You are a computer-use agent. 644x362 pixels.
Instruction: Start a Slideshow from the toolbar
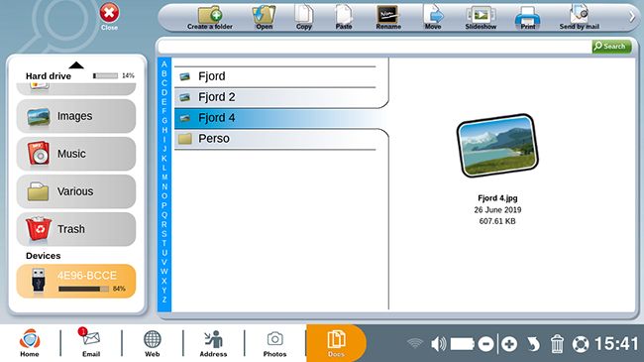(x=481, y=18)
